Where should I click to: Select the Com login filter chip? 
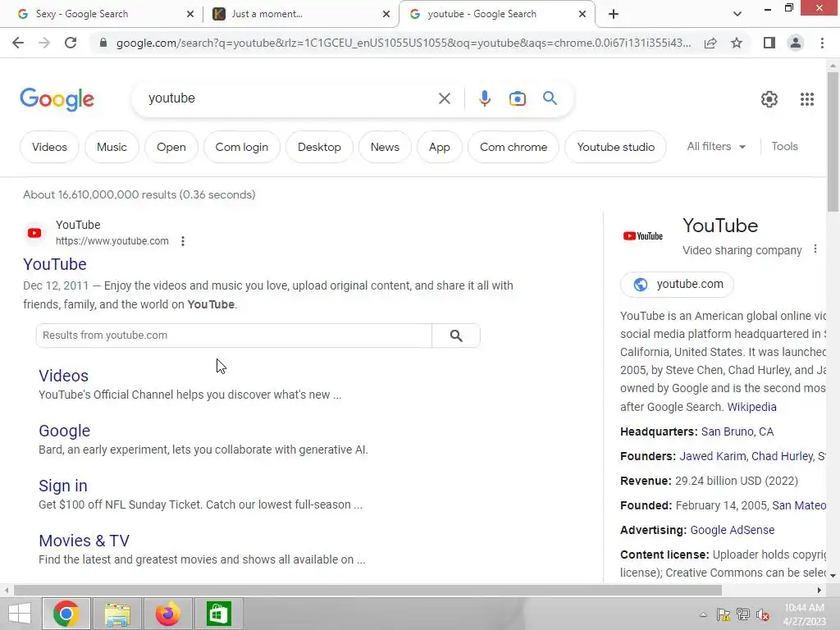tap(242, 147)
